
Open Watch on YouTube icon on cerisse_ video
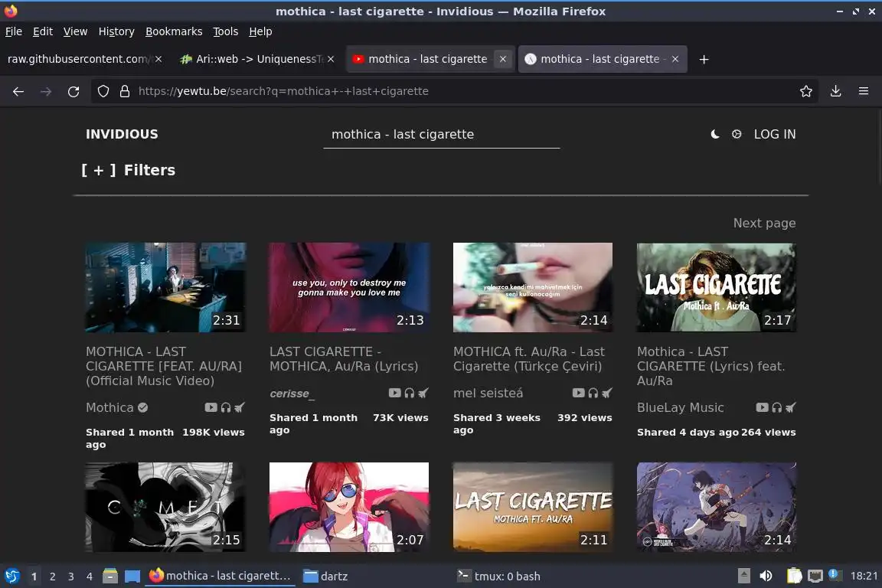tap(395, 393)
